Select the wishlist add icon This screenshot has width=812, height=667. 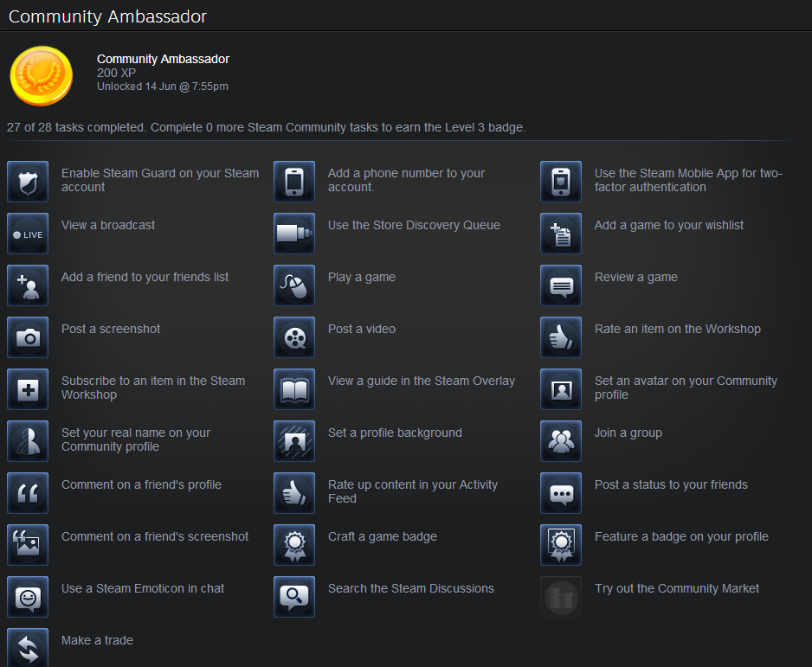point(561,234)
